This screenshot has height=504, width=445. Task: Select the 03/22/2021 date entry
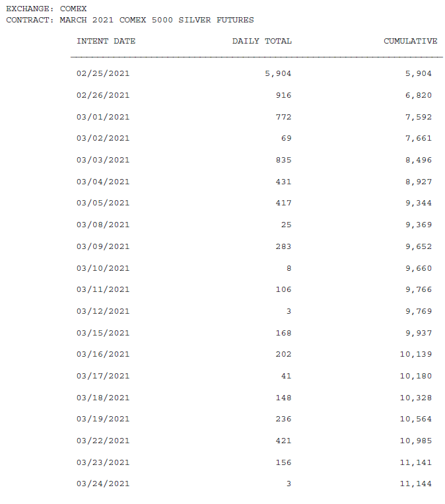point(103,441)
